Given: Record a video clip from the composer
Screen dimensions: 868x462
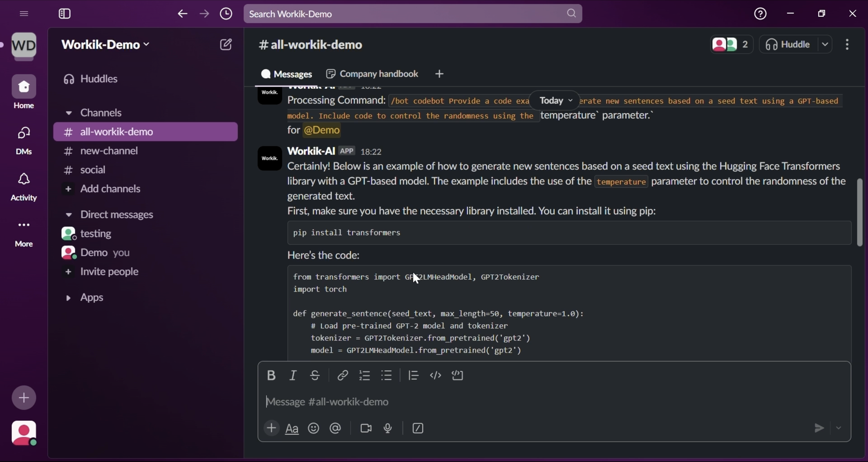Looking at the screenshot, I should click(366, 428).
